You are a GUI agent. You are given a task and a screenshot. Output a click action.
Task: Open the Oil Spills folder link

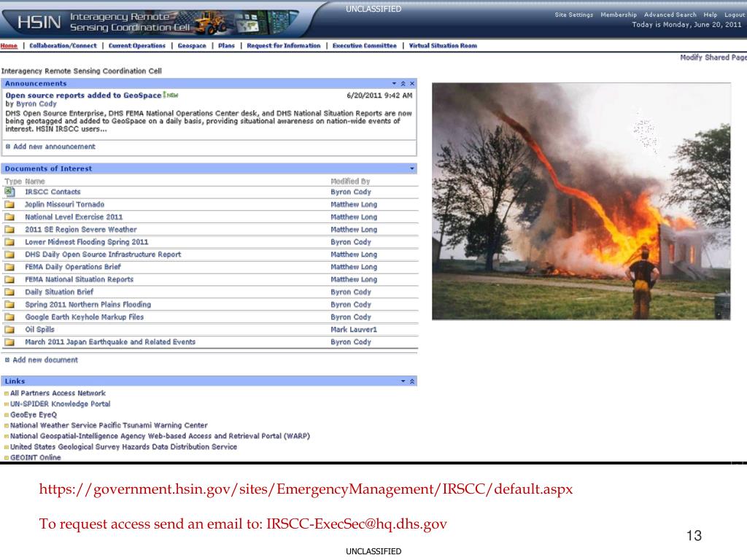tap(40, 330)
